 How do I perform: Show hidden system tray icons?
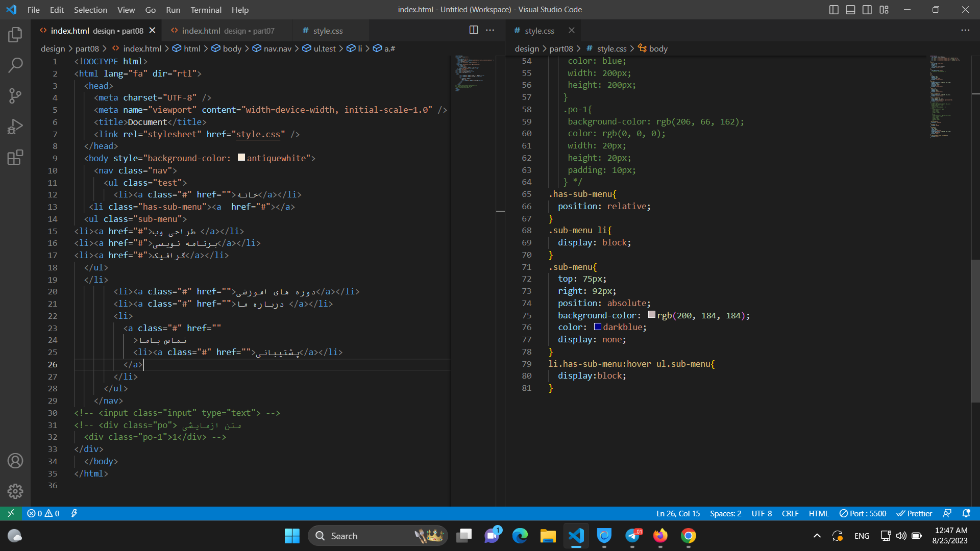click(817, 536)
